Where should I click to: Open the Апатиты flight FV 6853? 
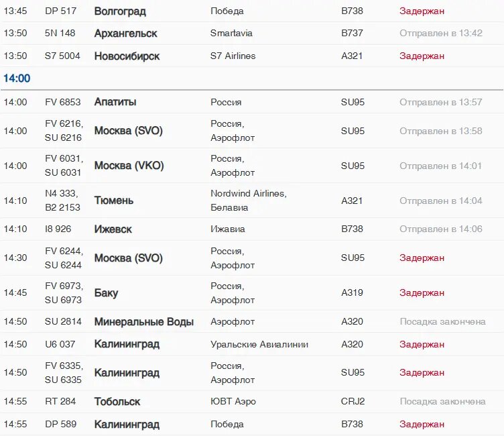point(115,102)
